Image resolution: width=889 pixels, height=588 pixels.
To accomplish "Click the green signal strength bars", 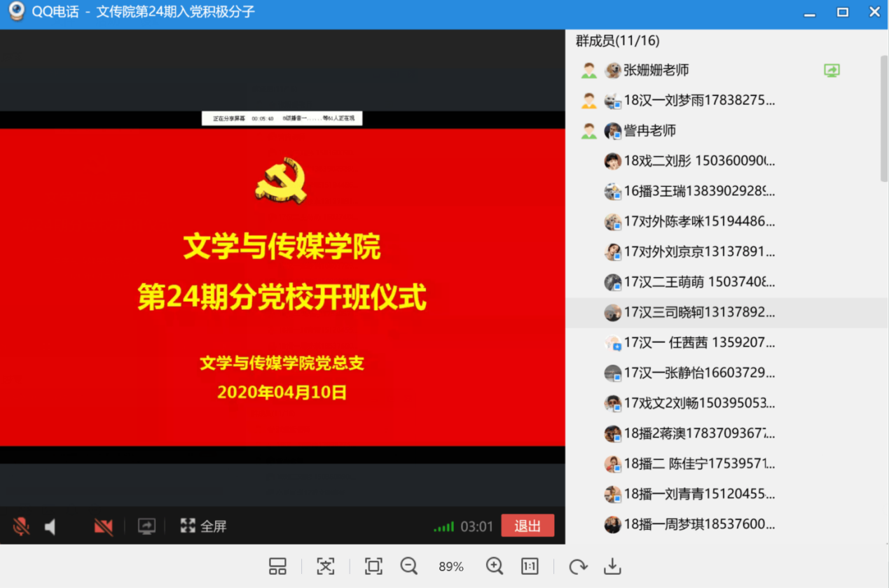I will pyautogui.click(x=443, y=526).
